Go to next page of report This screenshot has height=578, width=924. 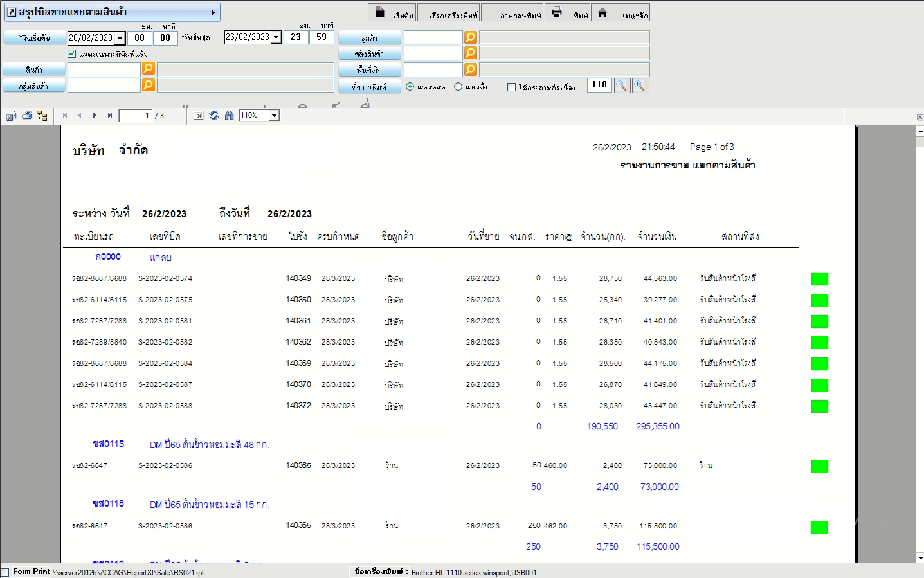click(x=95, y=116)
